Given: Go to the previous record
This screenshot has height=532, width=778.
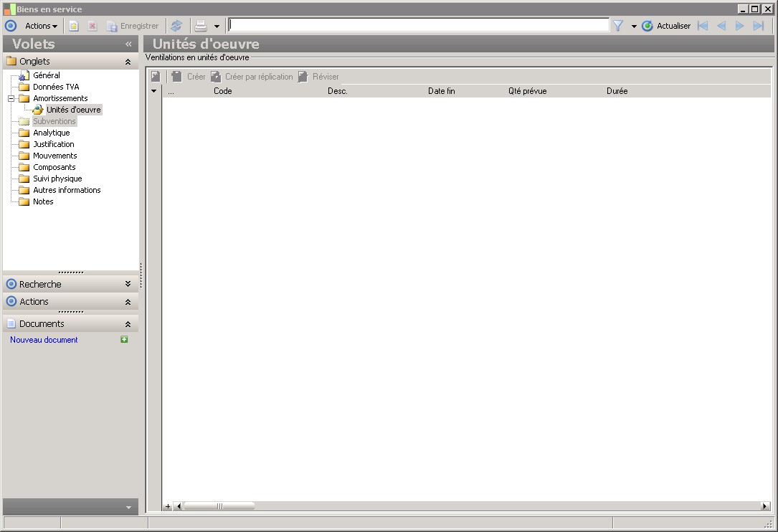Looking at the screenshot, I should [721, 26].
